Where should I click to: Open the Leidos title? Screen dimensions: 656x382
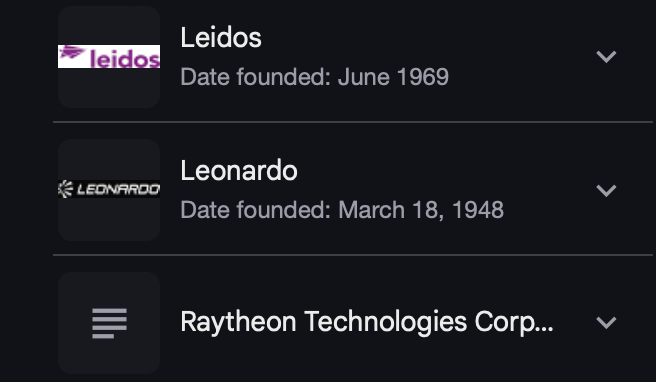(221, 38)
